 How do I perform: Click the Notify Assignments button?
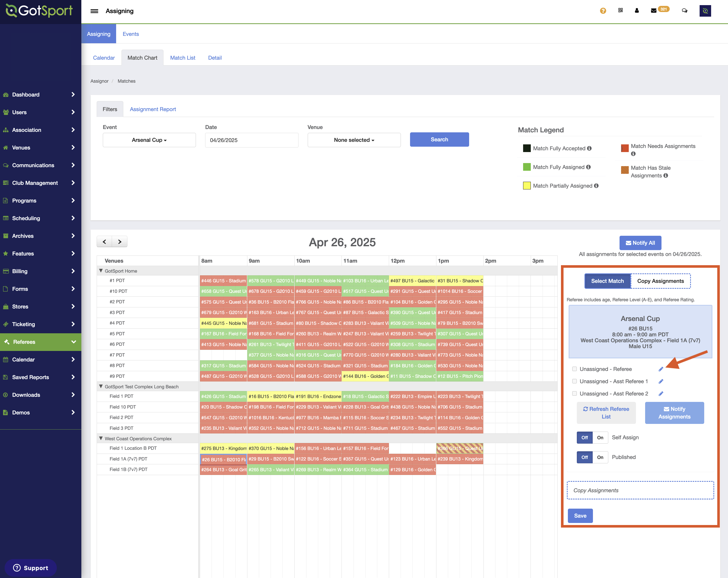point(674,413)
